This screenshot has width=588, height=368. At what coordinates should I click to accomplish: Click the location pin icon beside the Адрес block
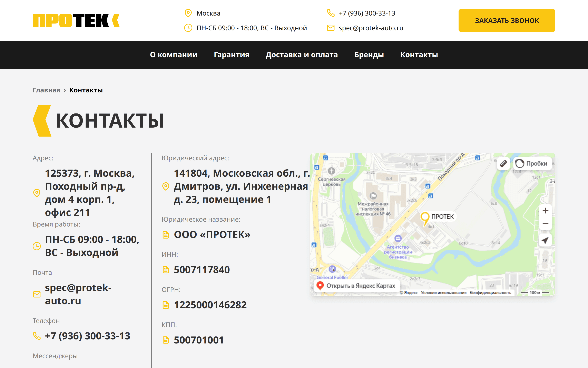(x=37, y=193)
